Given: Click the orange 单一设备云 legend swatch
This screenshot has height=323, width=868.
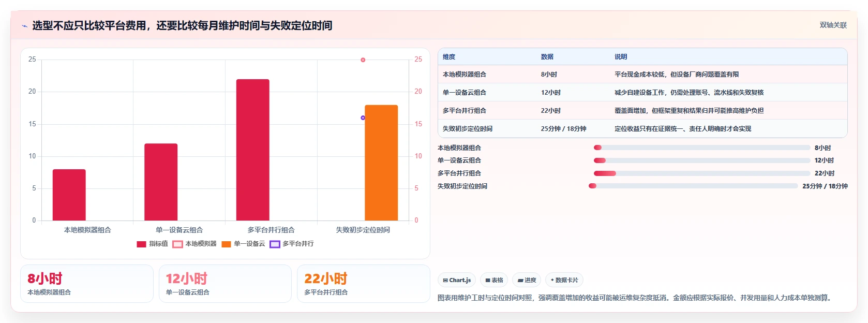Looking at the screenshot, I should [226, 244].
